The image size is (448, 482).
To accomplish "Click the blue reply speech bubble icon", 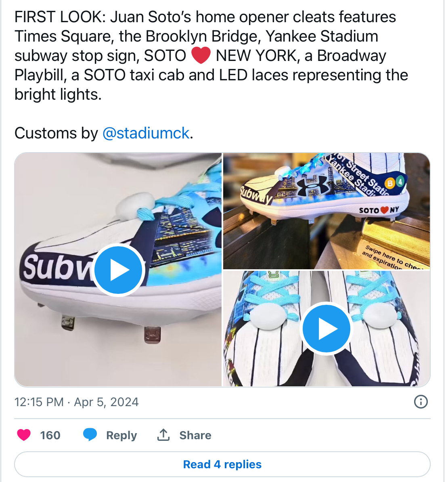I will pyautogui.click(x=90, y=435).
